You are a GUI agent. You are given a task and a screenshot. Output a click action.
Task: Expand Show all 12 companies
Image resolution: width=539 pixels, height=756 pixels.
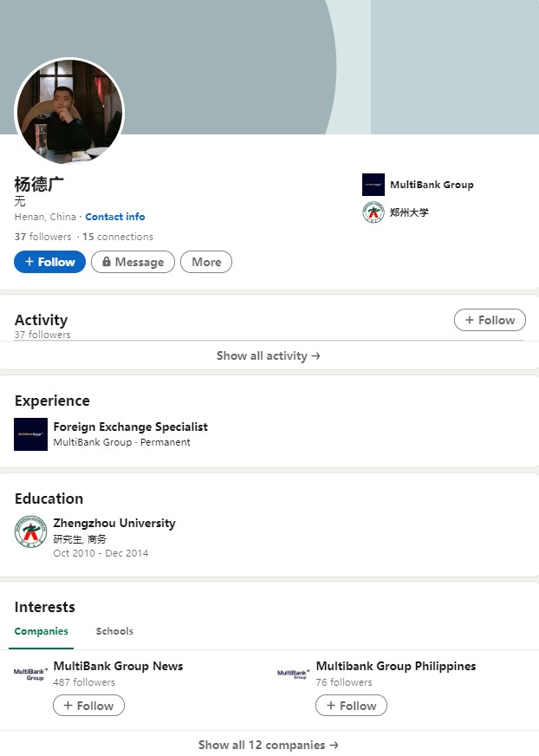coord(269,745)
